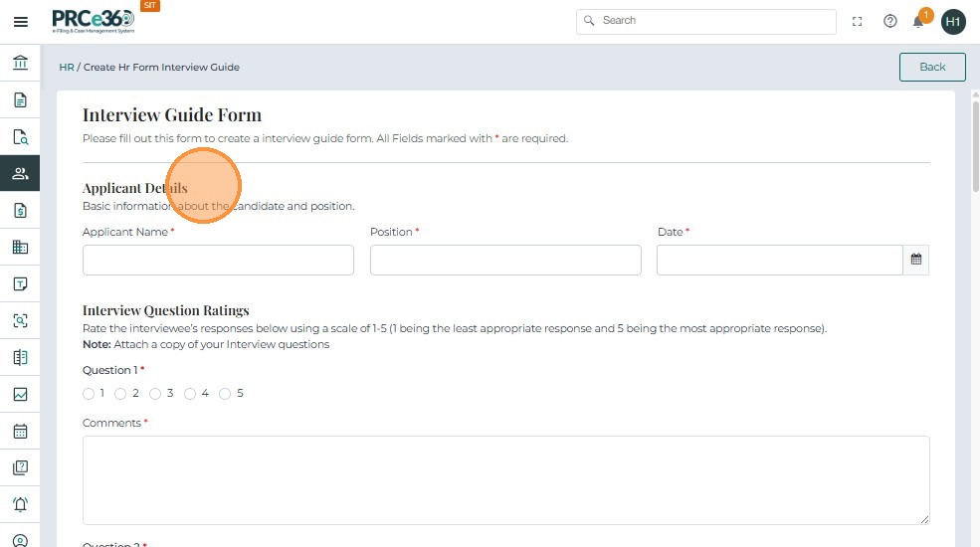
Task: Click the bank building sidebar icon
Action: (20, 64)
